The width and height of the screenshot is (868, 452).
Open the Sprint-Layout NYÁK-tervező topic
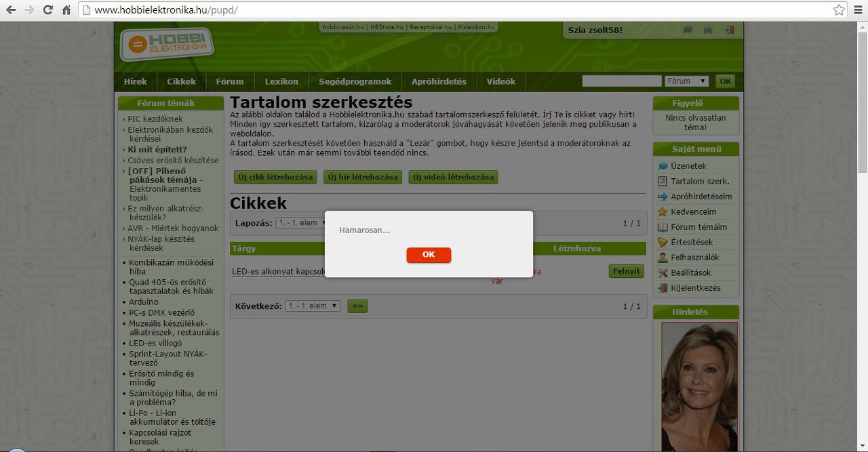click(168, 358)
